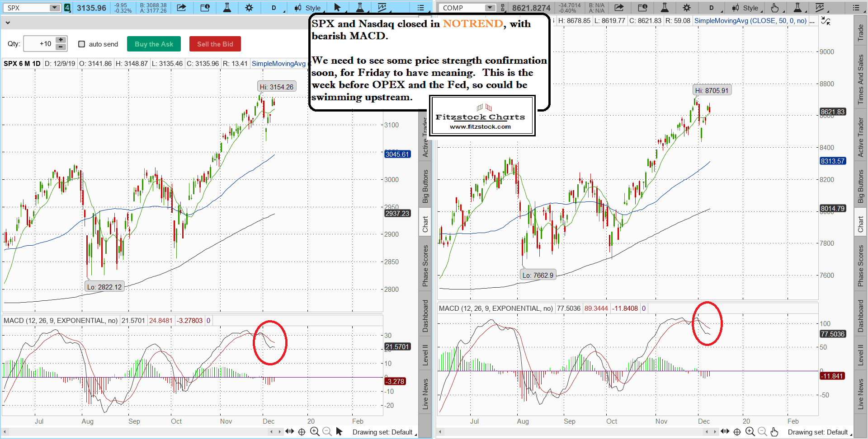Viewport: 868px width, 439px height.
Task: Click the collapse studies icon on COMP chart
Action: point(826,21)
